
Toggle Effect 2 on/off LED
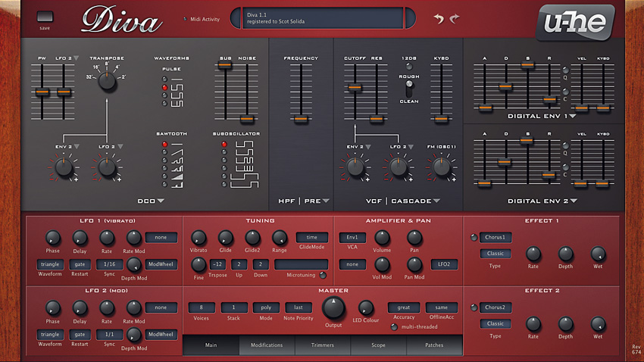pyautogui.click(x=474, y=307)
